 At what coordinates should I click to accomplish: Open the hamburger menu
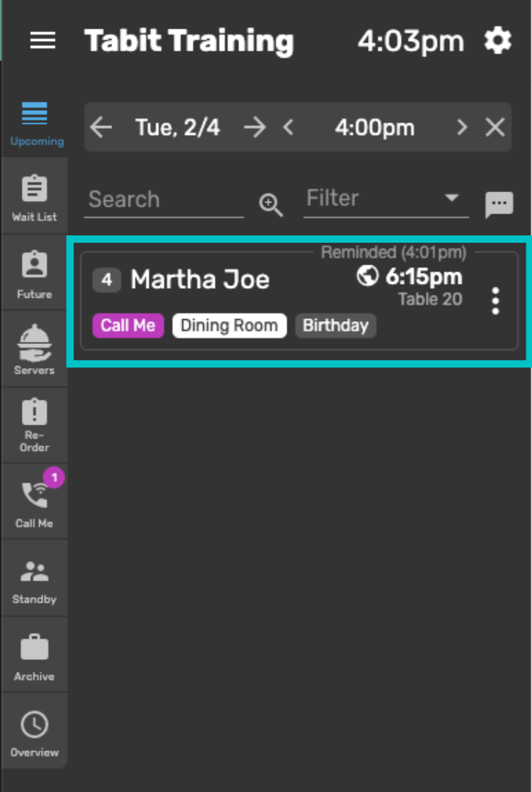tap(43, 40)
